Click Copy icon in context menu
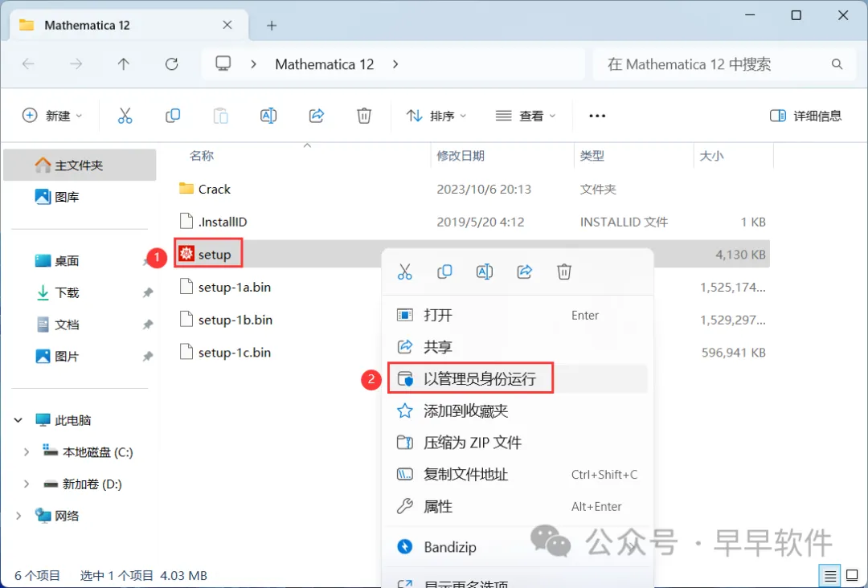This screenshot has width=868, height=588. coord(444,272)
